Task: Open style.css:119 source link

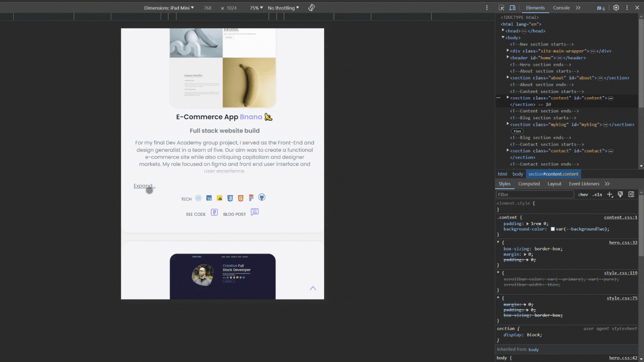Action: (x=621, y=273)
